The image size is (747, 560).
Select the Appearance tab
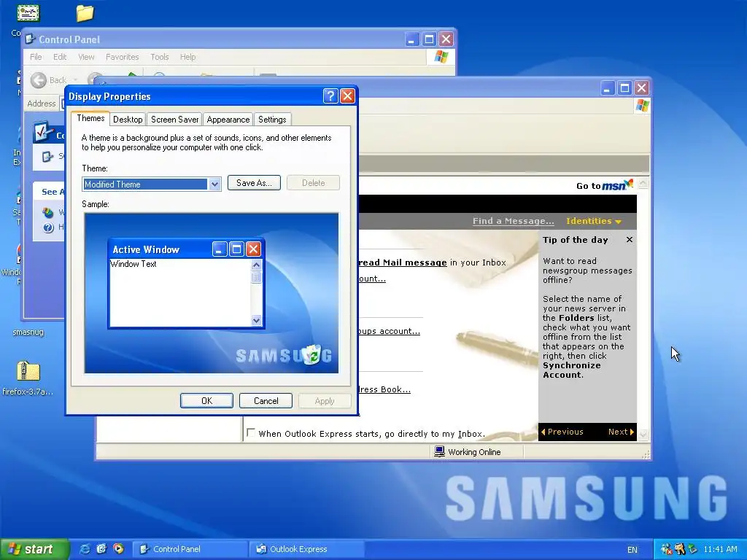click(228, 120)
